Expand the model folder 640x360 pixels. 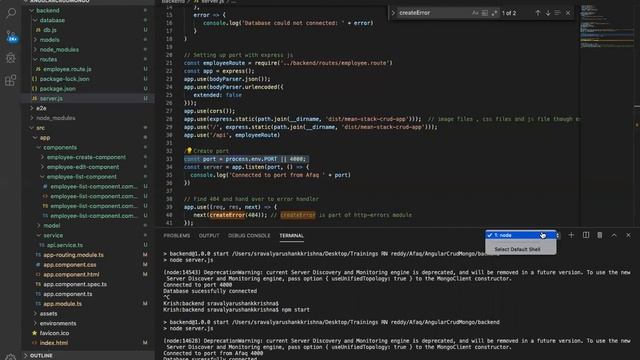point(52,225)
